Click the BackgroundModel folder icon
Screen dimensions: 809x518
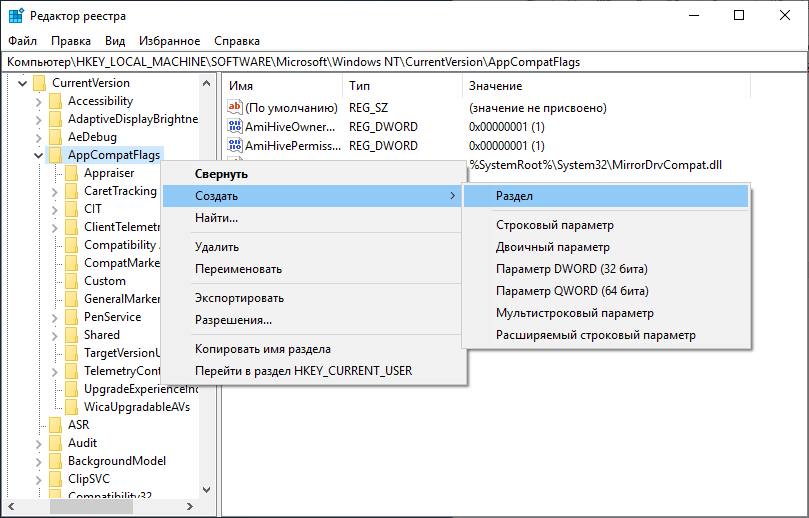pyautogui.click(x=56, y=461)
